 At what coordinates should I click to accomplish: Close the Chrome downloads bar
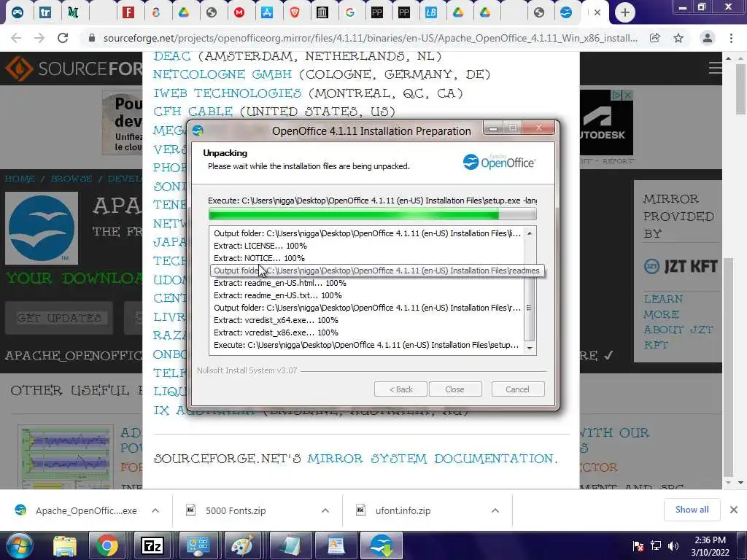tap(734, 510)
